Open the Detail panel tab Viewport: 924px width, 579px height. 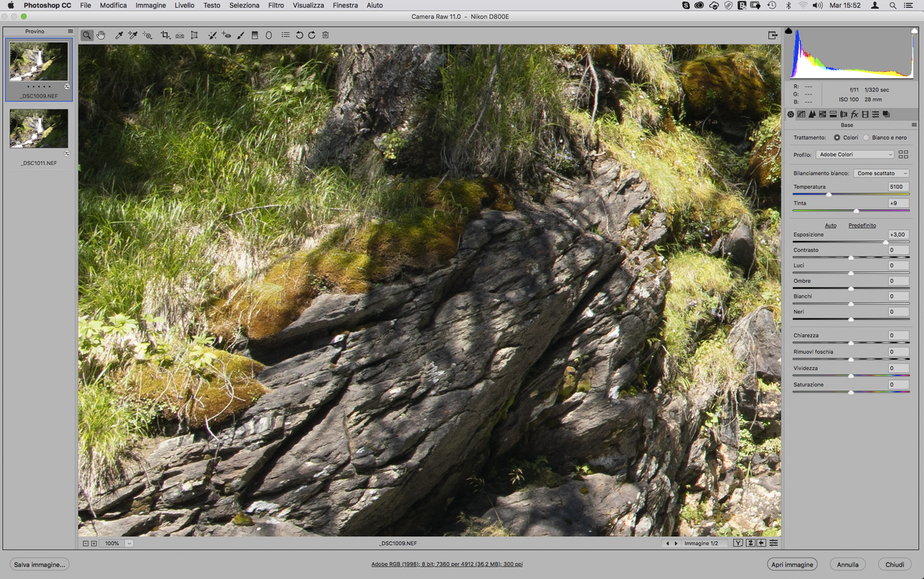click(x=812, y=114)
